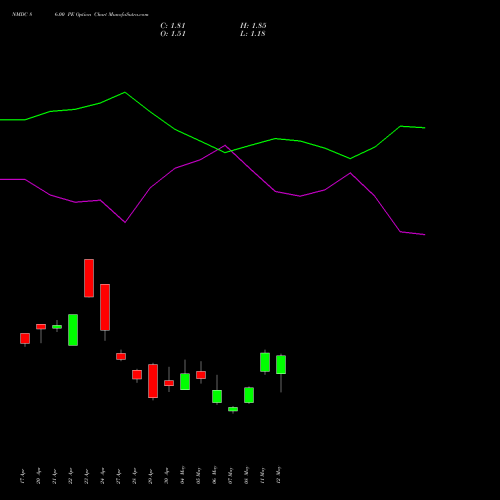
Task: Select the 27 Apr date label
Action: click(x=119, y=476)
